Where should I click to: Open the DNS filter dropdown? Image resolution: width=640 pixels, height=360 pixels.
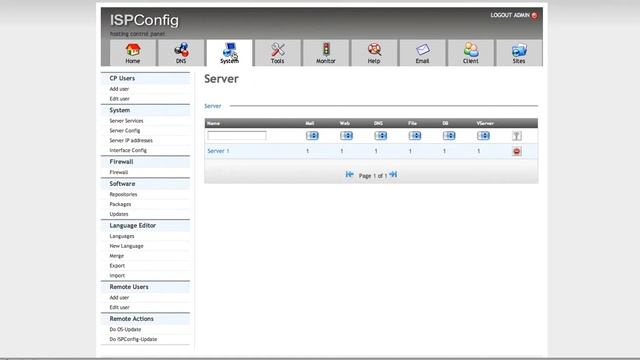tap(381, 136)
